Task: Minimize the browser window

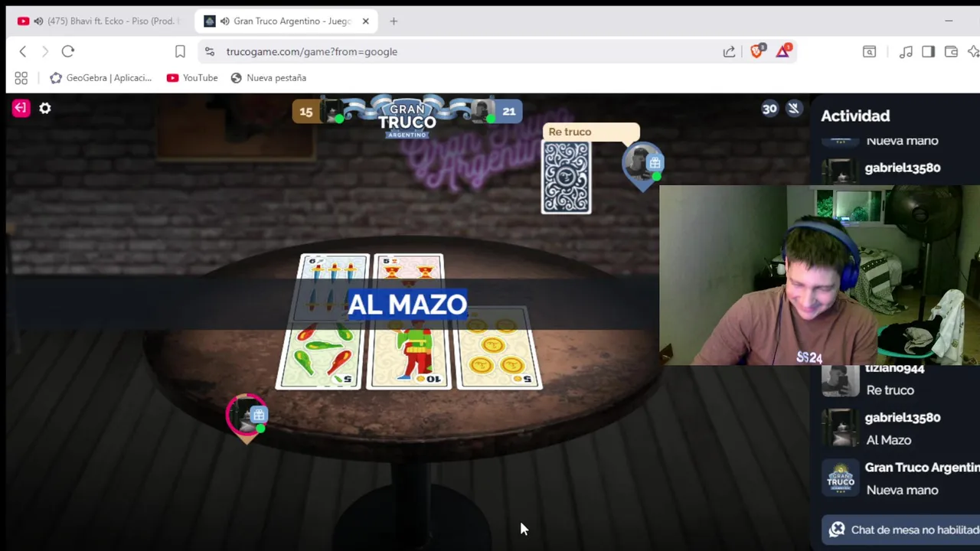Action: tap(949, 21)
